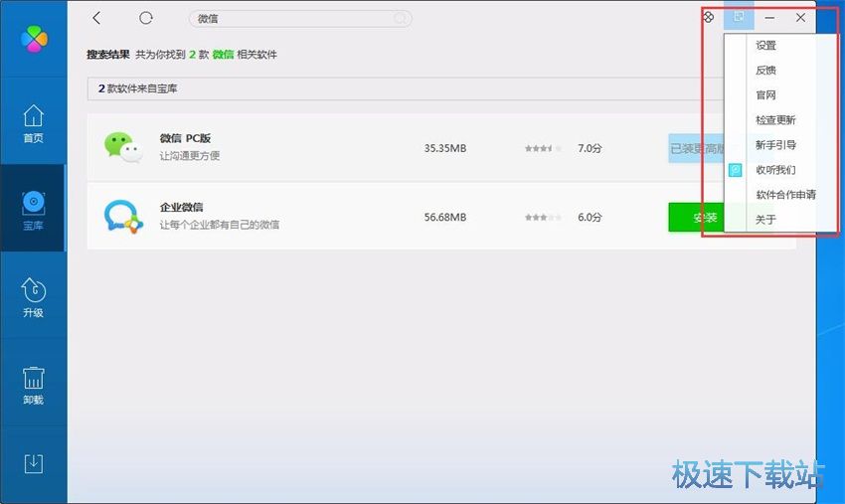This screenshot has width=845, height=504.
Task: Choose 检查更新 in the menu
Action: 775,119
